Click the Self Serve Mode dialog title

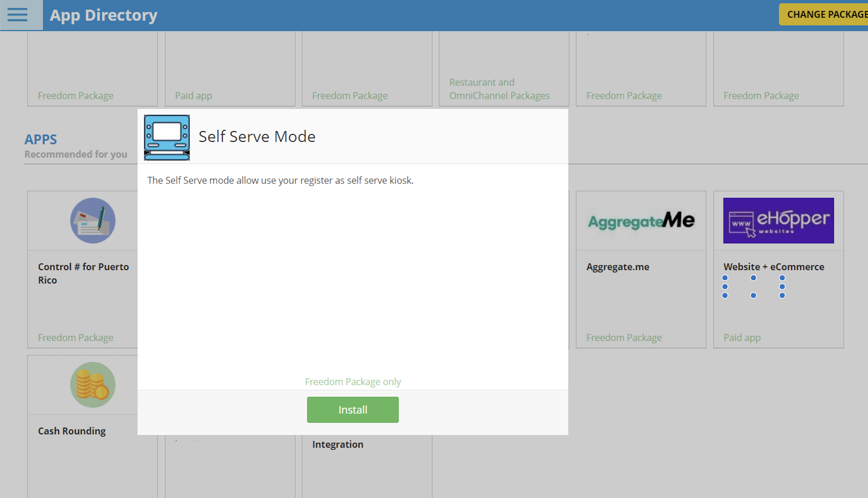[257, 136]
